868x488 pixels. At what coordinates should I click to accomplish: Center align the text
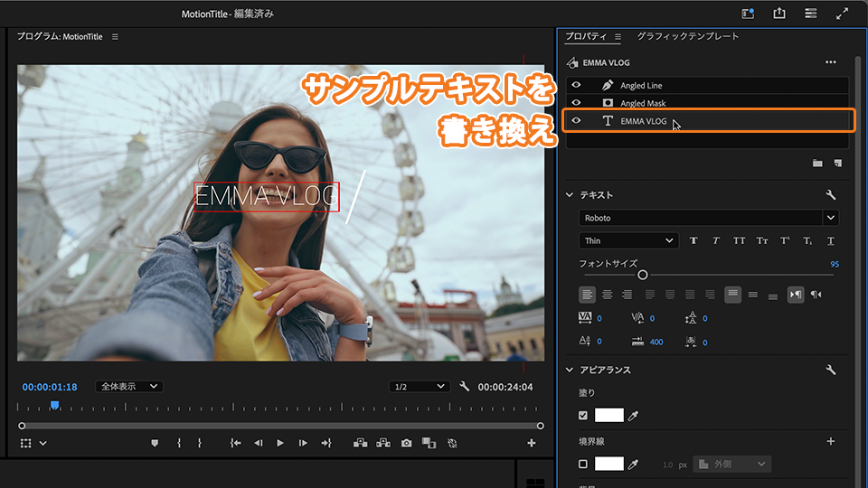coord(608,295)
